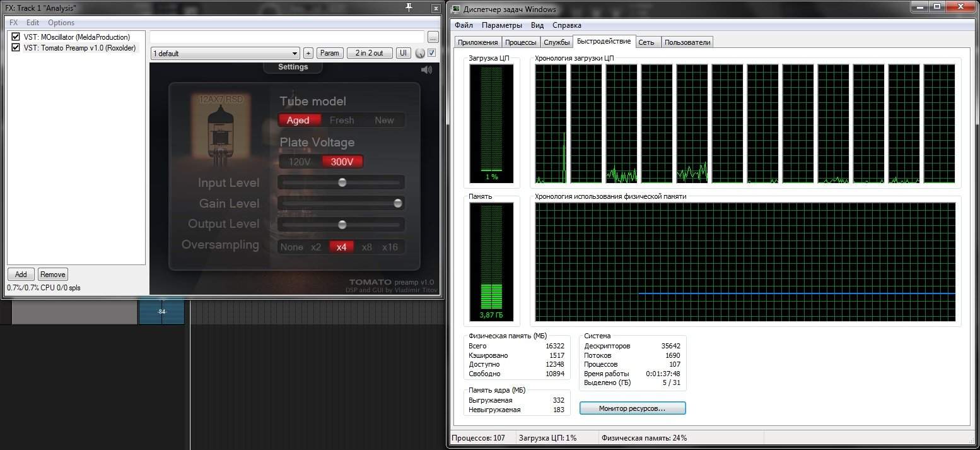Click the Дескрипторов value 35642
Screen dimensions: 980x450
coord(671,346)
